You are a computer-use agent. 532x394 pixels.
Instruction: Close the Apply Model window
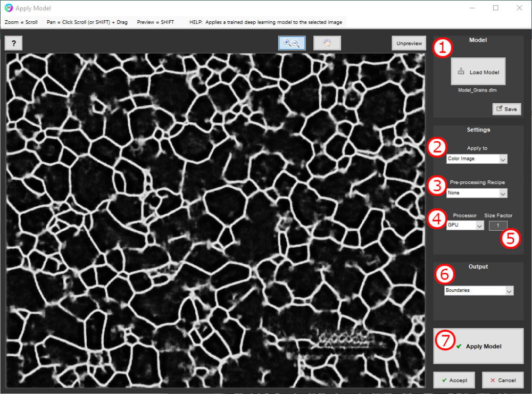(x=519, y=8)
